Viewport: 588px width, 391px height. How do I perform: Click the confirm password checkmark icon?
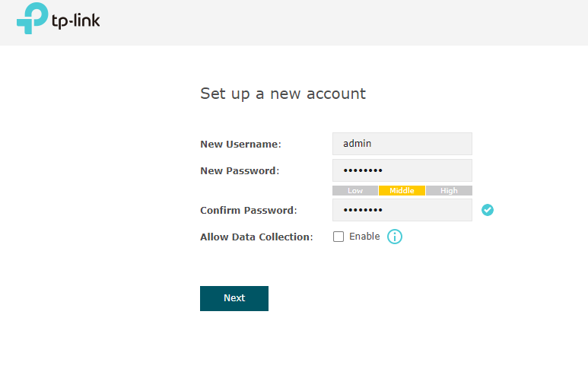coord(488,210)
